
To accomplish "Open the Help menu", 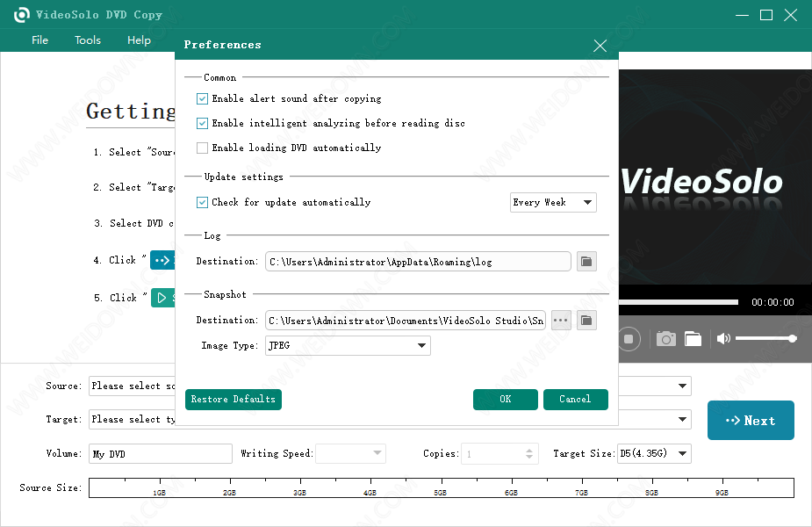I will [x=139, y=40].
